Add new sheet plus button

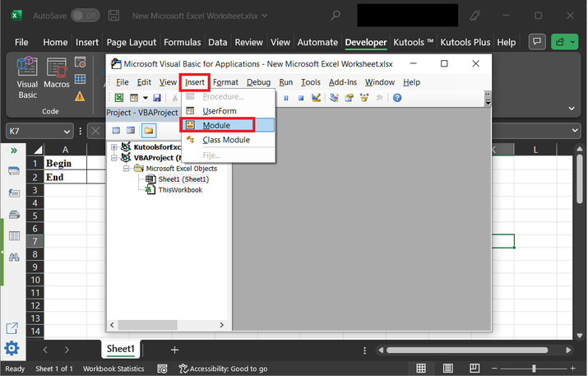click(x=174, y=350)
